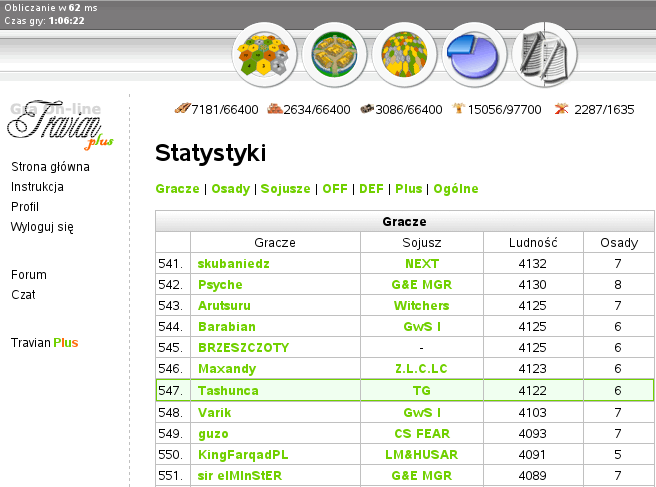656x487 pixels.
Task: Open player Maxandy profile
Action: [x=227, y=369]
